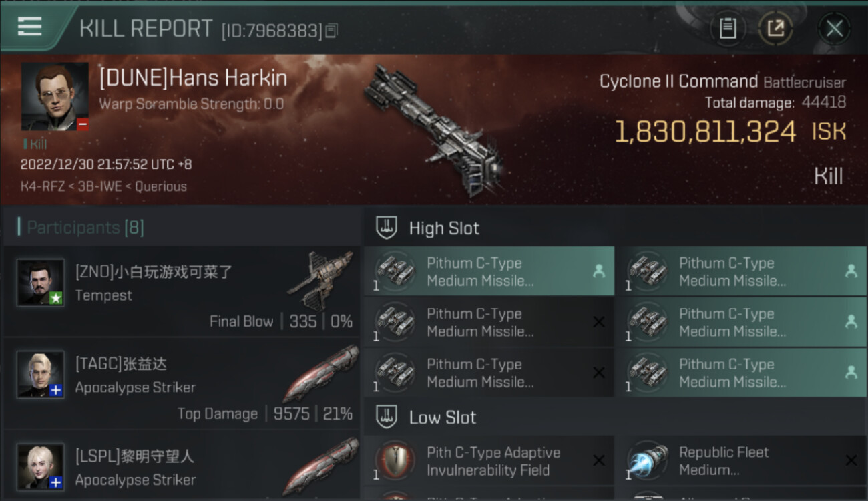The width and height of the screenshot is (868, 501).
Task: Open the clipboard report icon
Action: (728, 28)
